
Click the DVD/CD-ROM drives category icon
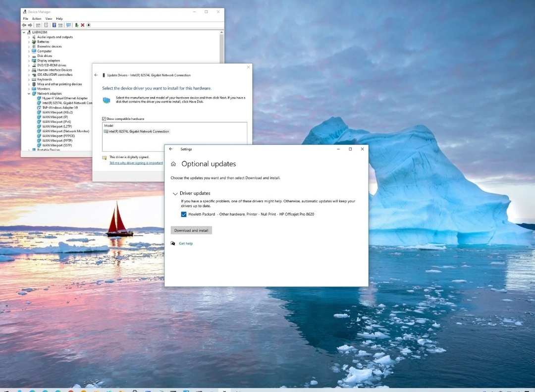[x=34, y=65]
